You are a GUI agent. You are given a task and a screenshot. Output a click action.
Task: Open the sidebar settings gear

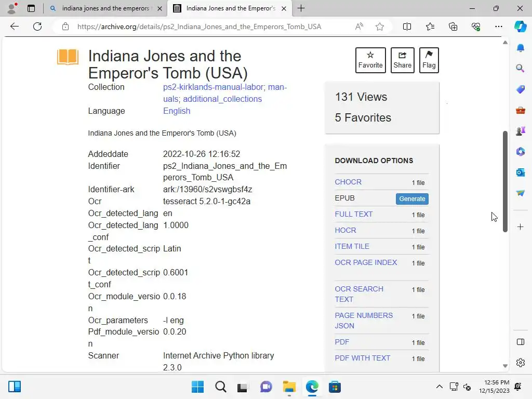coord(520,362)
